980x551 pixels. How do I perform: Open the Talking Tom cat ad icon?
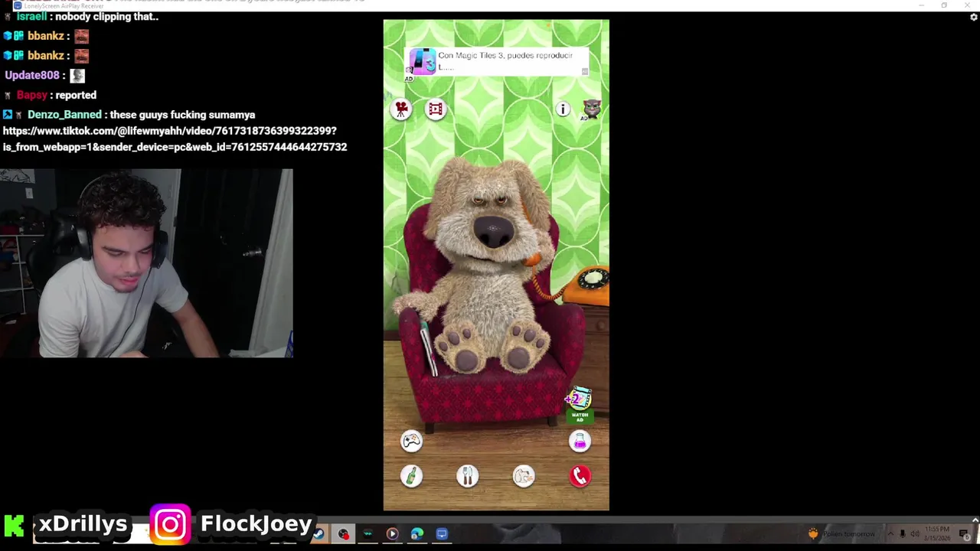pyautogui.click(x=591, y=109)
